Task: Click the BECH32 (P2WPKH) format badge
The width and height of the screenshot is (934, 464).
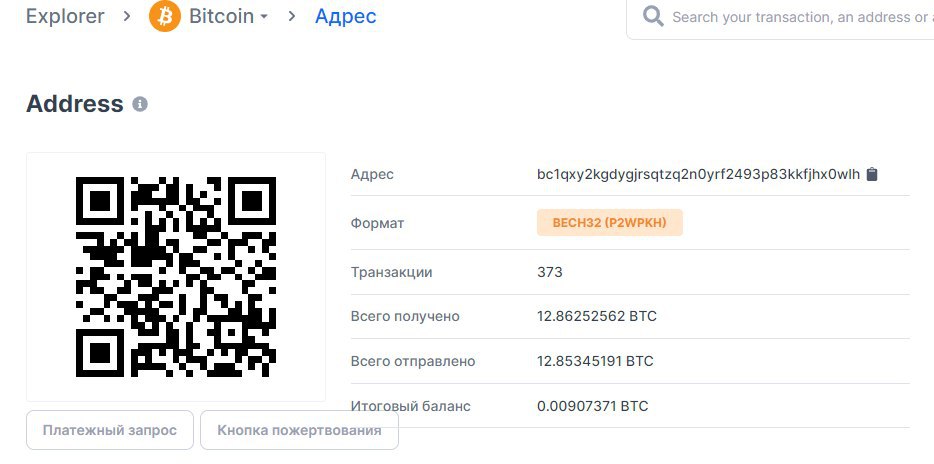Action: pyautogui.click(x=609, y=223)
